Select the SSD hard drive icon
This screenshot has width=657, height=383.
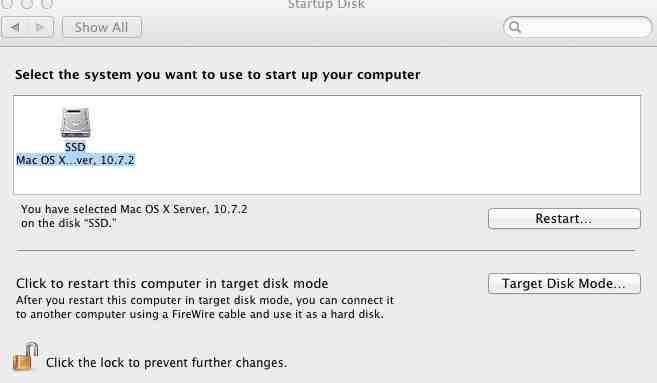pyautogui.click(x=75, y=122)
